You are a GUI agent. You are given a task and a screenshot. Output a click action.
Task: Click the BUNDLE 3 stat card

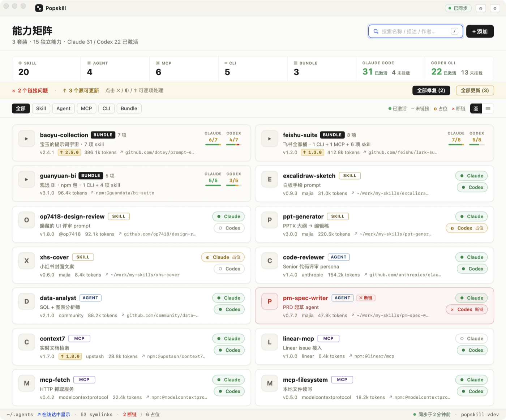click(x=321, y=68)
